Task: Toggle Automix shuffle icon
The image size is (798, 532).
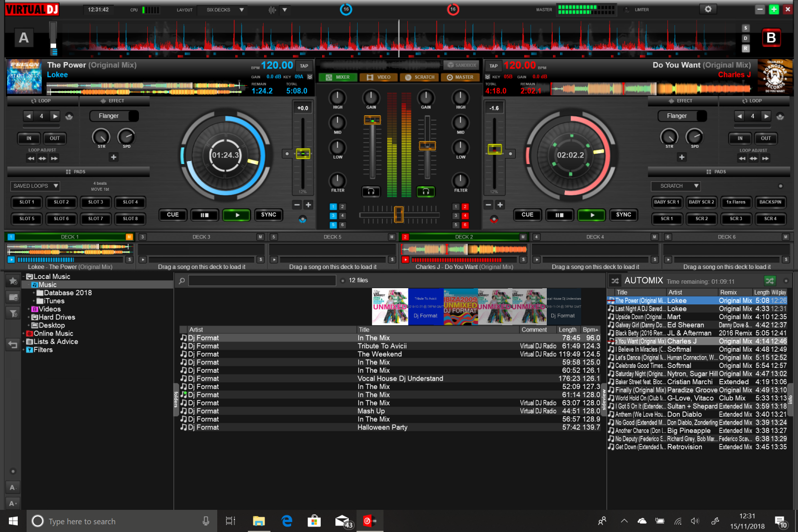Action: (x=615, y=281)
